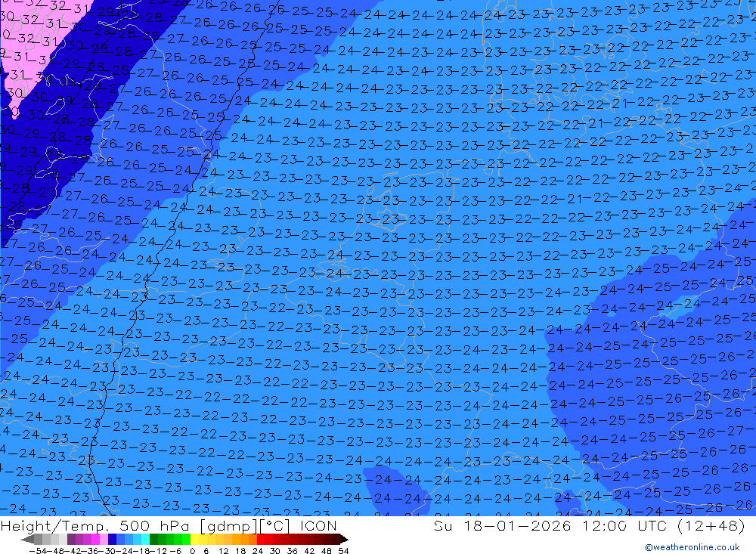Click the "-6" legend scale label

(x=175, y=551)
